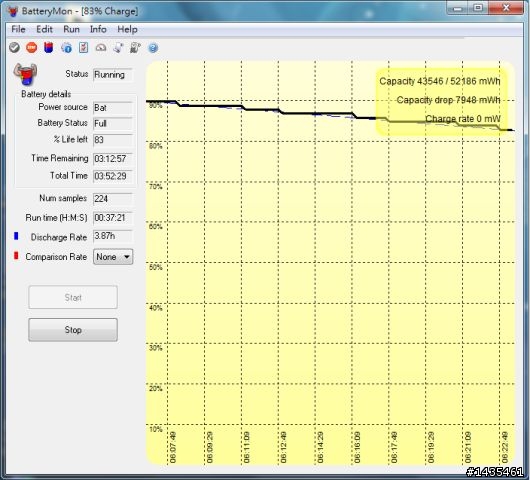Click the 30% axis label on graph
530x480 pixels.
click(155, 348)
